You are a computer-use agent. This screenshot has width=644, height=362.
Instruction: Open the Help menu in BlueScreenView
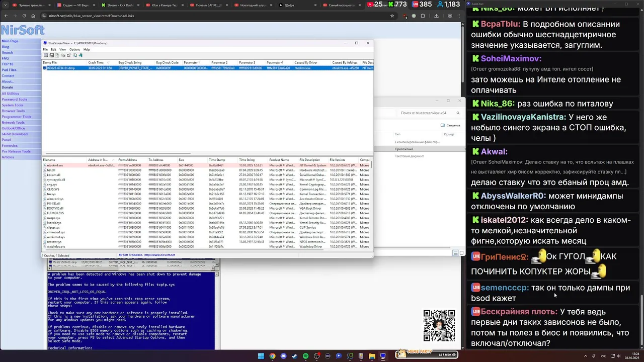pyautogui.click(x=87, y=49)
